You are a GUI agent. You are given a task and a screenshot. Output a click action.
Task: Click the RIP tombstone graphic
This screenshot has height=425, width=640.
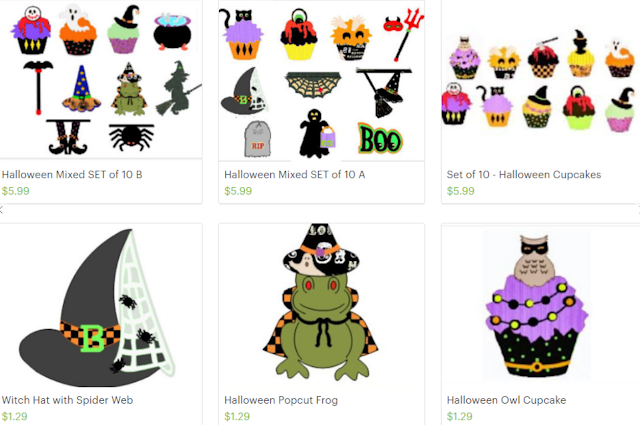click(x=258, y=139)
